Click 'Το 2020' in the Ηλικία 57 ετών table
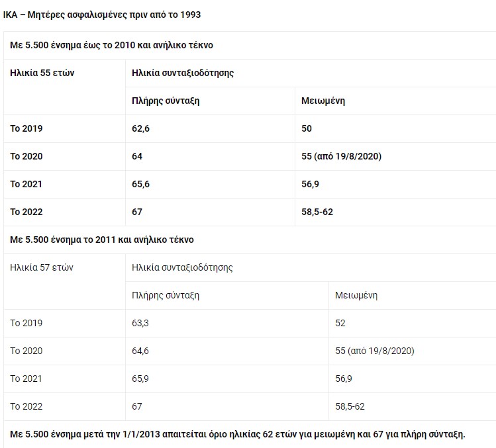496x448 pixels. (x=26, y=351)
